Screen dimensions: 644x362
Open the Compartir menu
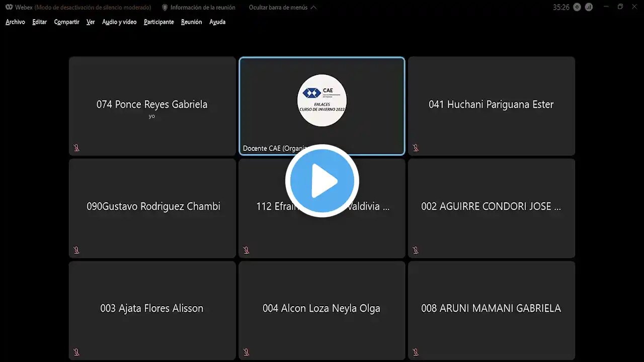(x=66, y=22)
